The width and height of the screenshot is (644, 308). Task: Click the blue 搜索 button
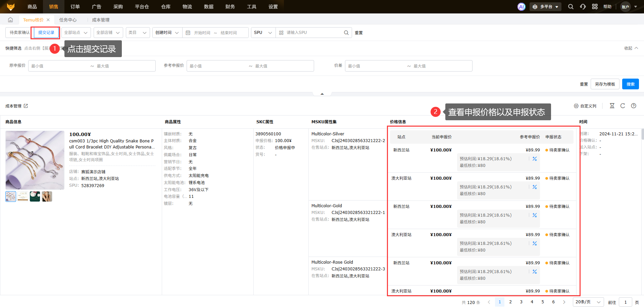[630, 84]
